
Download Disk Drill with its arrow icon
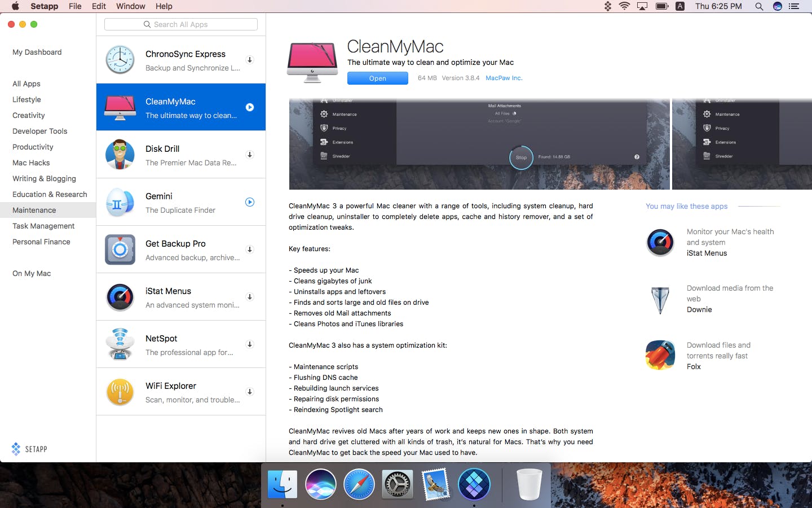click(x=250, y=155)
